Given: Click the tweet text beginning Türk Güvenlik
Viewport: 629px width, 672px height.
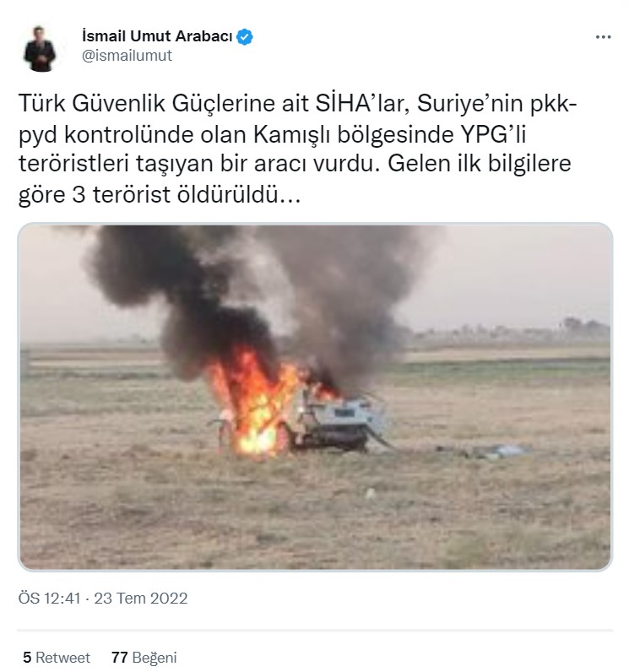Looking at the screenshot, I should 297,149.
